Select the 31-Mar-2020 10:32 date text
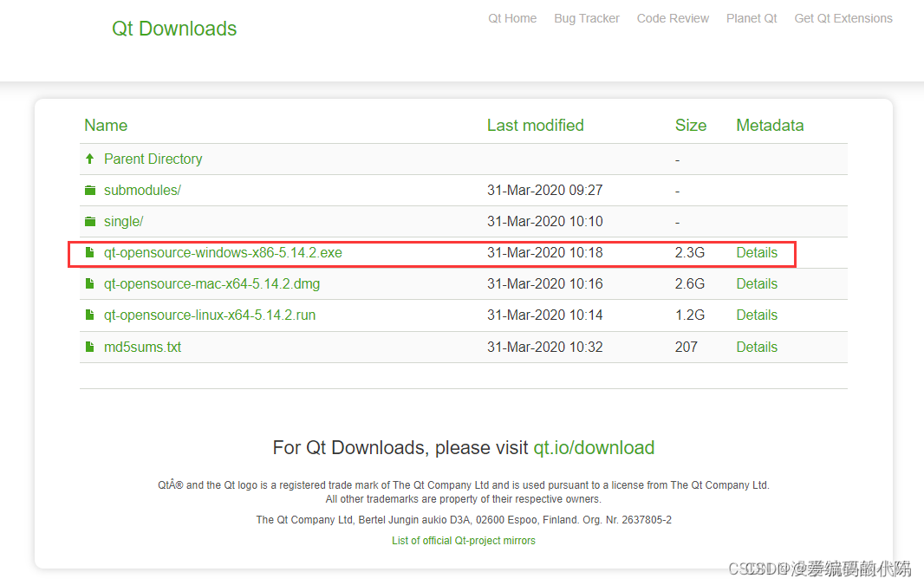The height and width of the screenshot is (585, 924). coord(544,347)
